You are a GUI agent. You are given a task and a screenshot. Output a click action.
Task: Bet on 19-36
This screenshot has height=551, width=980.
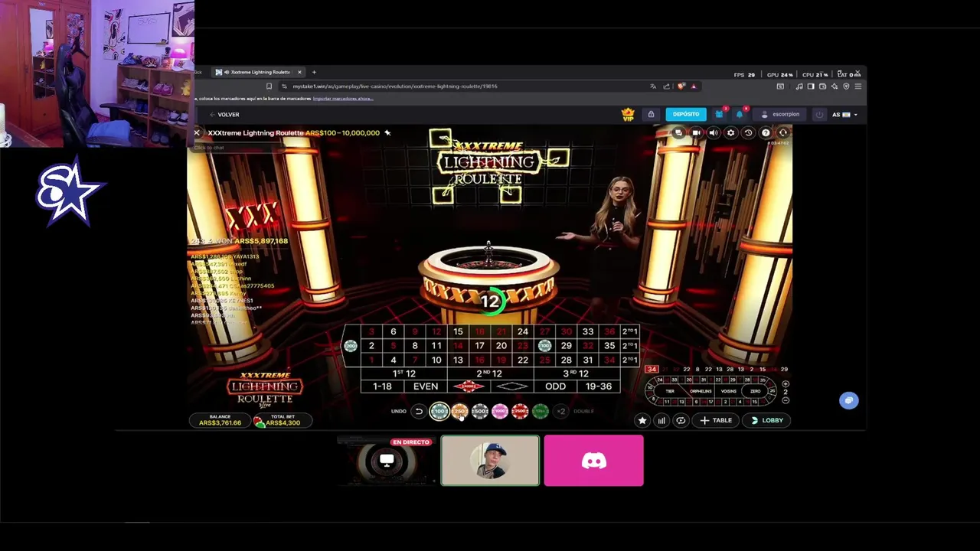pos(598,386)
